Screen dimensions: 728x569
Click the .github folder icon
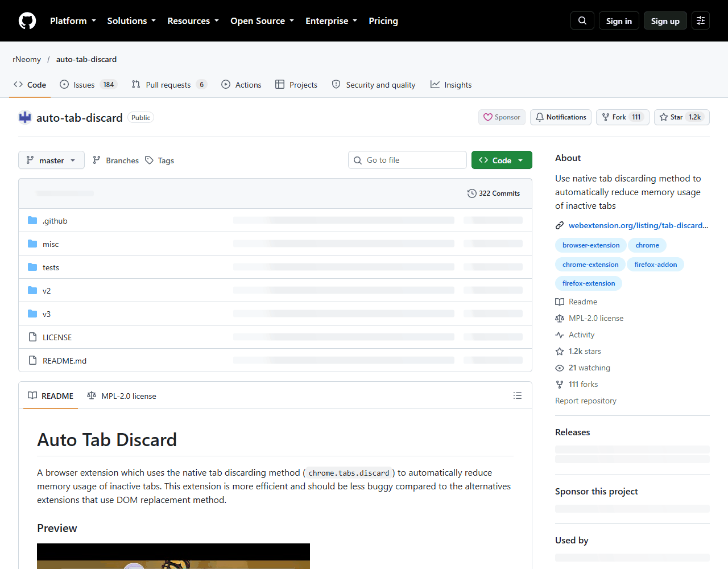click(x=32, y=220)
